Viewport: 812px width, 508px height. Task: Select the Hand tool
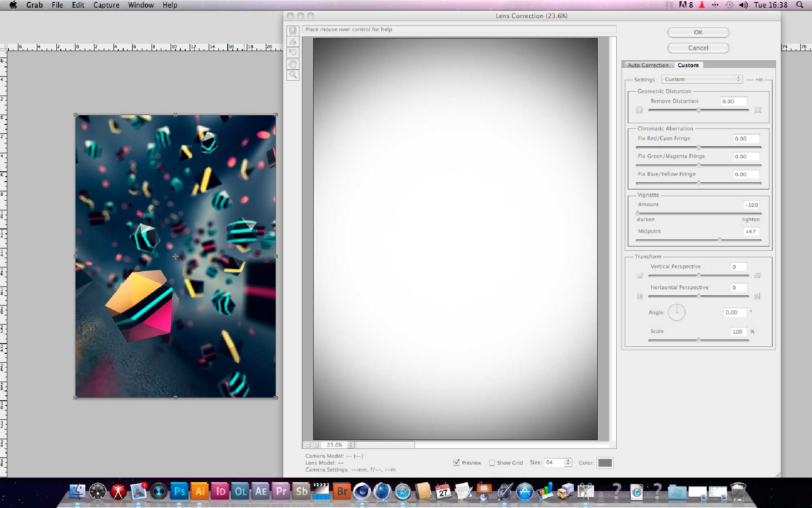point(293,64)
